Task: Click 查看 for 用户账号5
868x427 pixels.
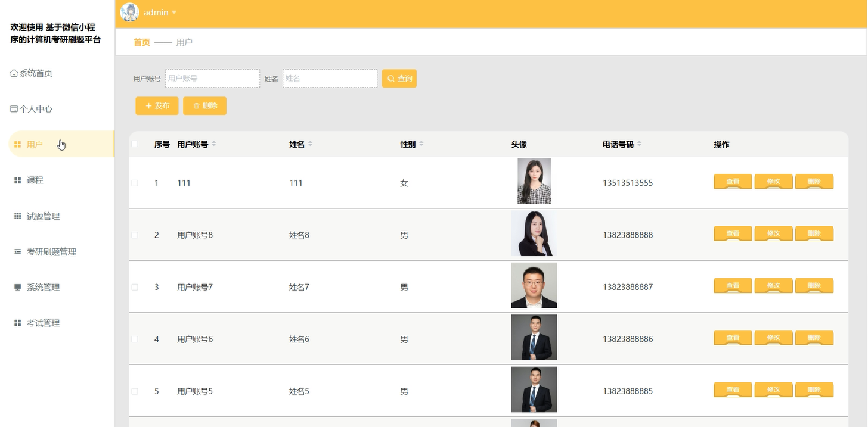Action: [x=733, y=390]
